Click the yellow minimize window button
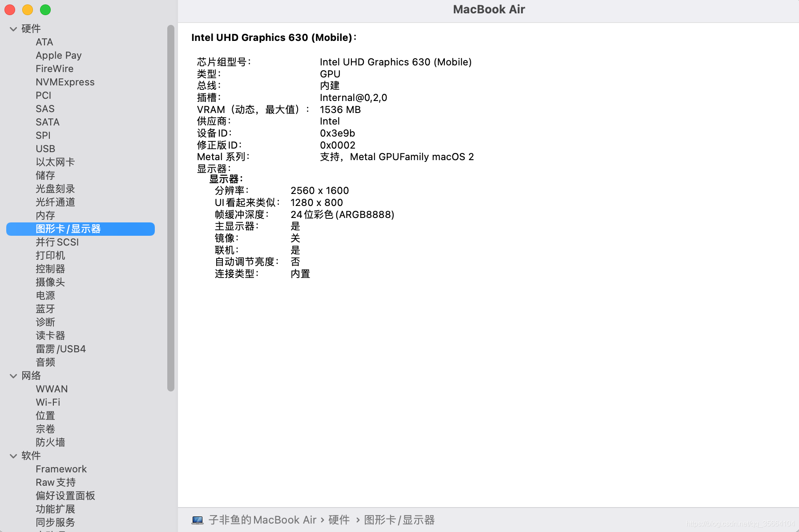This screenshot has width=799, height=532. (28, 10)
